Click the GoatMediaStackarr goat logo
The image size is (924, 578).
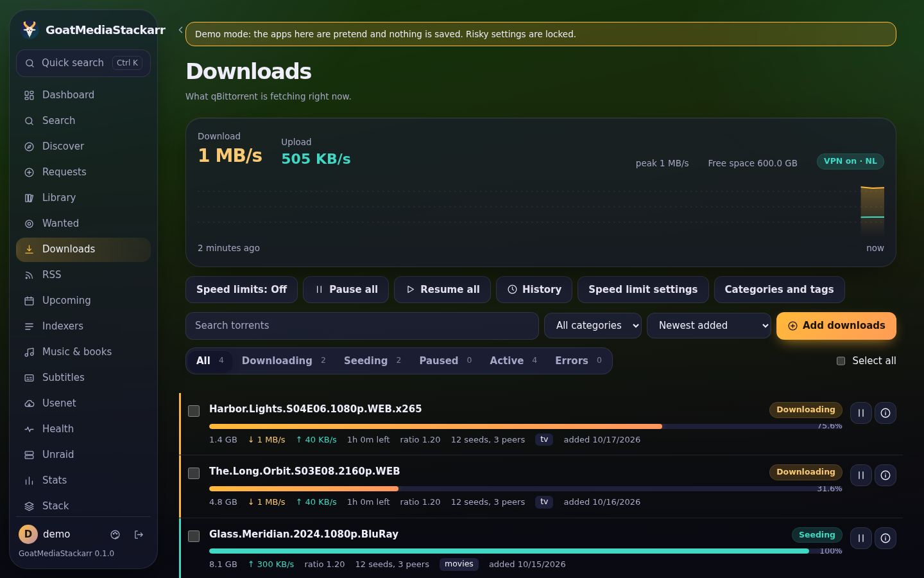pyautogui.click(x=29, y=30)
